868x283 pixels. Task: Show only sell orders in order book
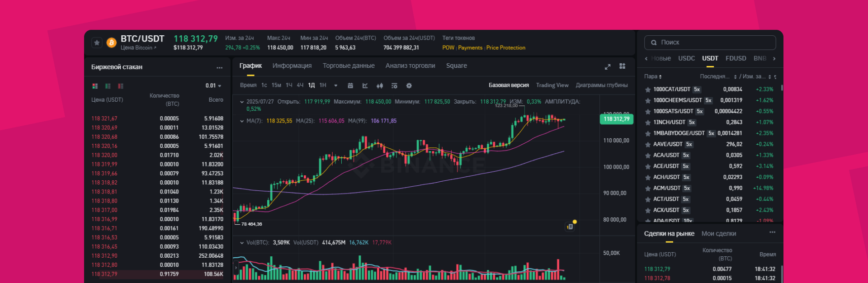[121, 86]
